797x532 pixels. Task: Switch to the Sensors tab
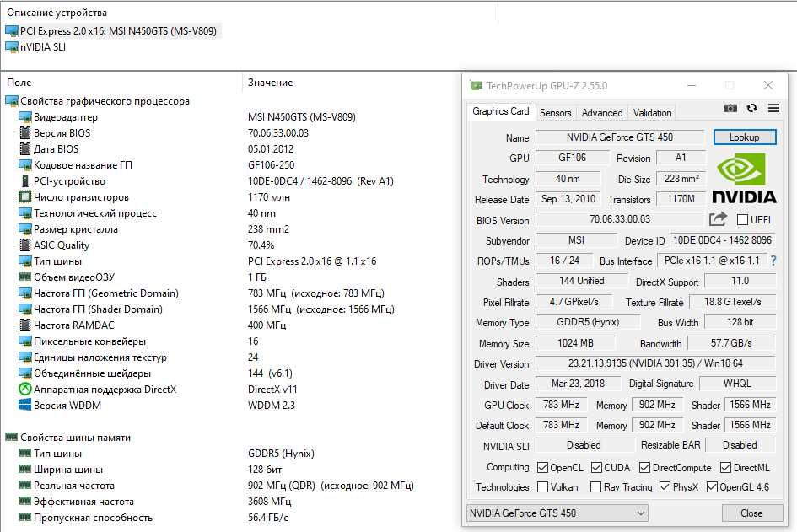point(555,113)
